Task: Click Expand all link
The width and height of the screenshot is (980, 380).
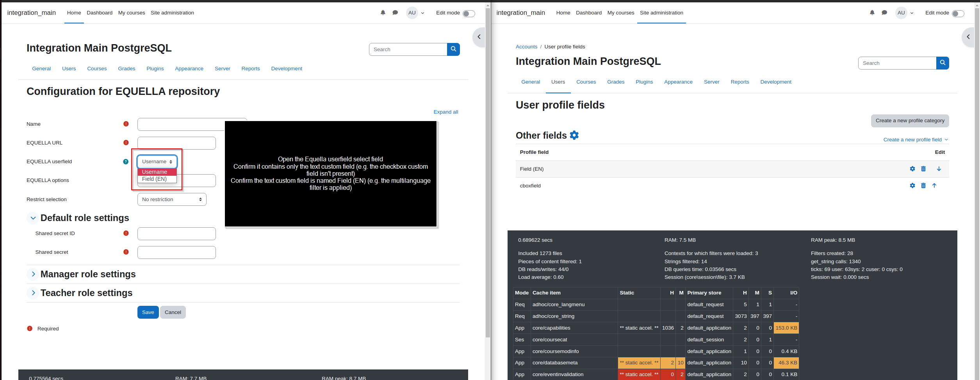Action: click(x=445, y=112)
